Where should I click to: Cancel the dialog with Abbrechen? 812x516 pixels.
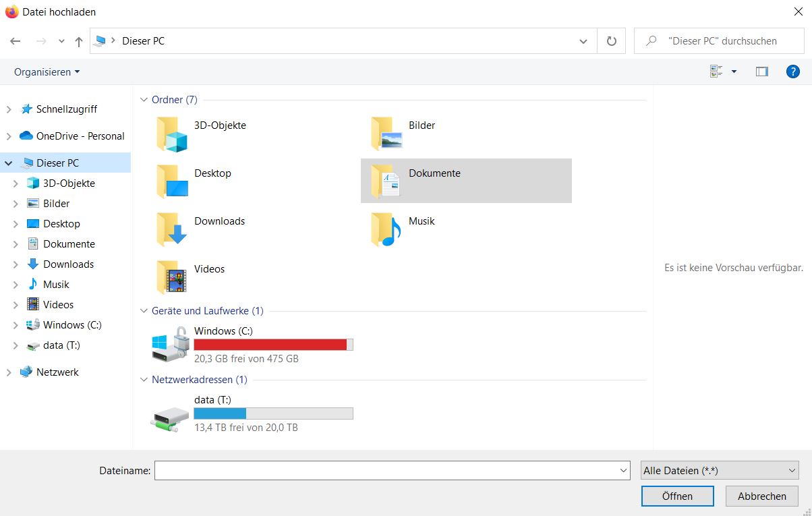[x=761, y=496]
